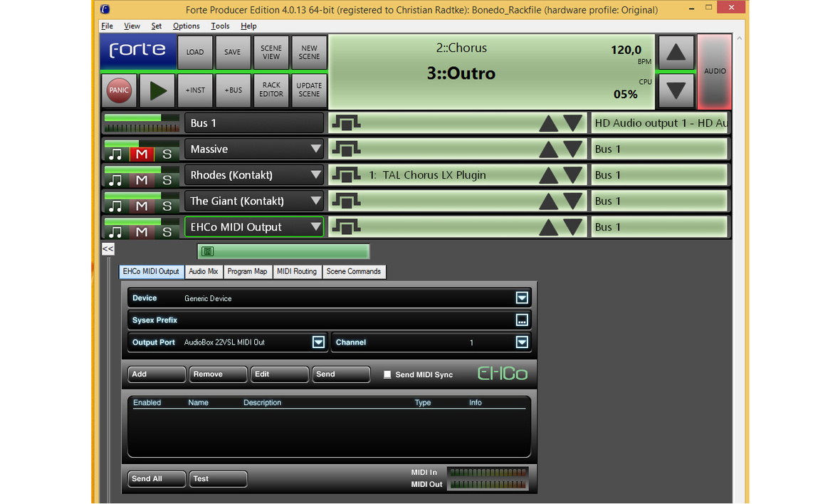The width and height of the screenshot is (840, 504).
Task: Click the SAVE button
Action: 233,53
